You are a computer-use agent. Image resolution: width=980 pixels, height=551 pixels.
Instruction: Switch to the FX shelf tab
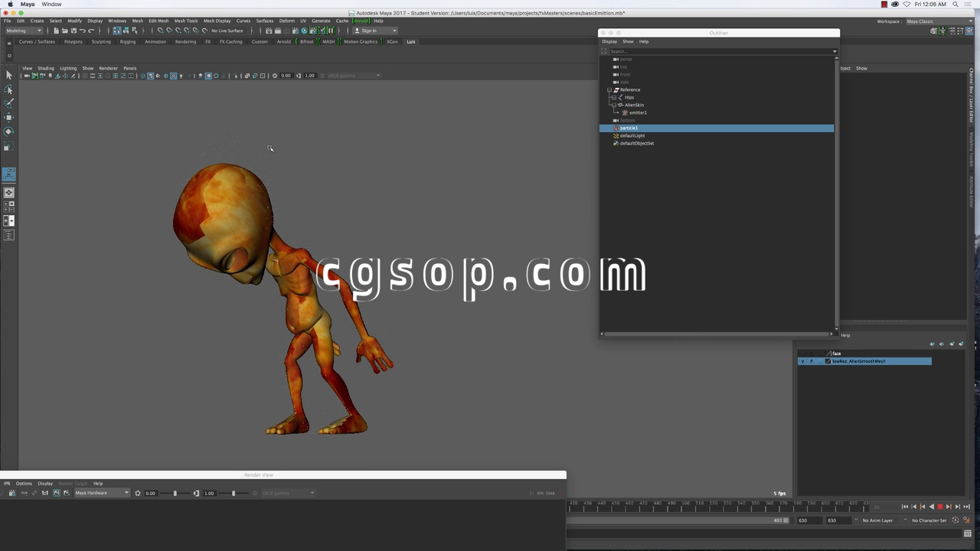(x=207, y=41)
